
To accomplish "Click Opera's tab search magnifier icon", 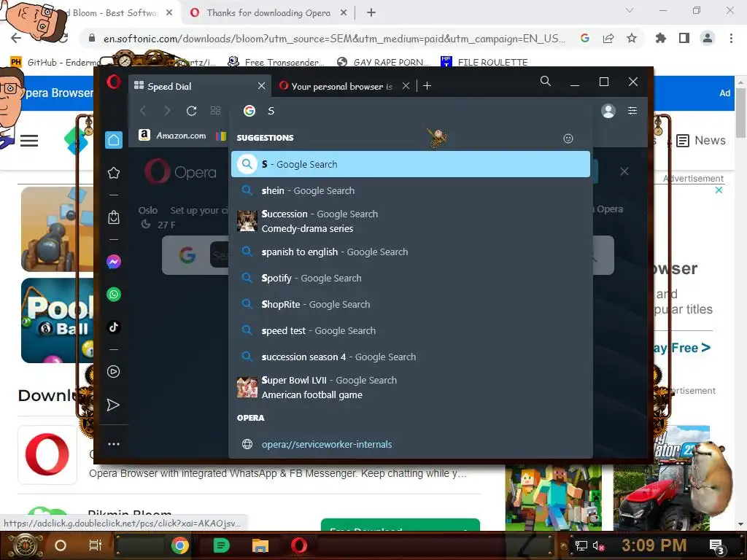I will pos(546,82).
